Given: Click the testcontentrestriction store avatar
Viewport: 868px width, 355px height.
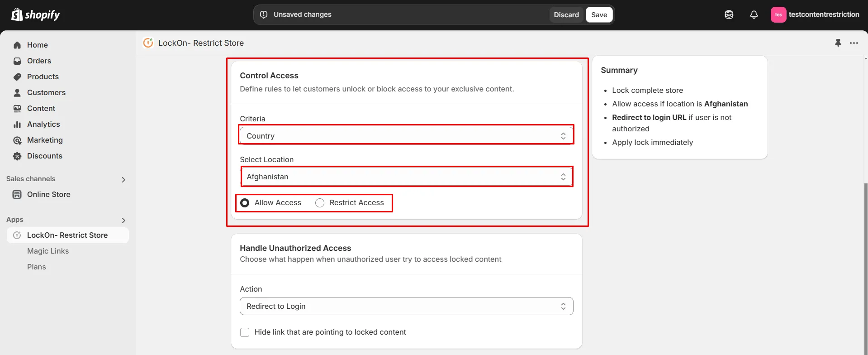Looking at the screenshot, I should click(778, 14).
